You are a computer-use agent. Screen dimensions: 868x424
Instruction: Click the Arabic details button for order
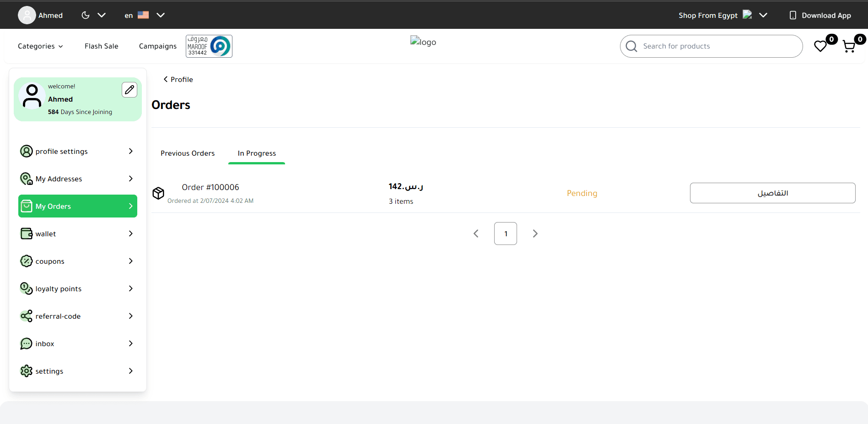coord(772,193)
